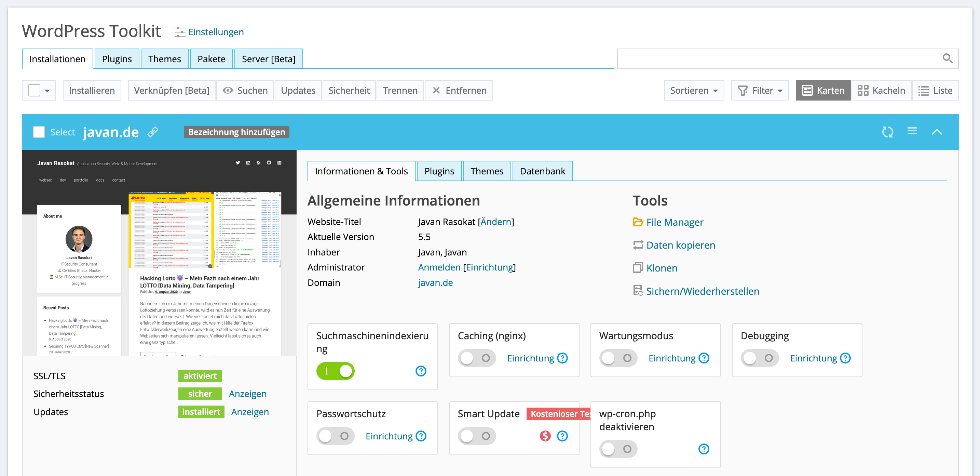Viewport: 980px width, 476px height.
Task: Click the Updates toolbar button
Action: [298, 90]
